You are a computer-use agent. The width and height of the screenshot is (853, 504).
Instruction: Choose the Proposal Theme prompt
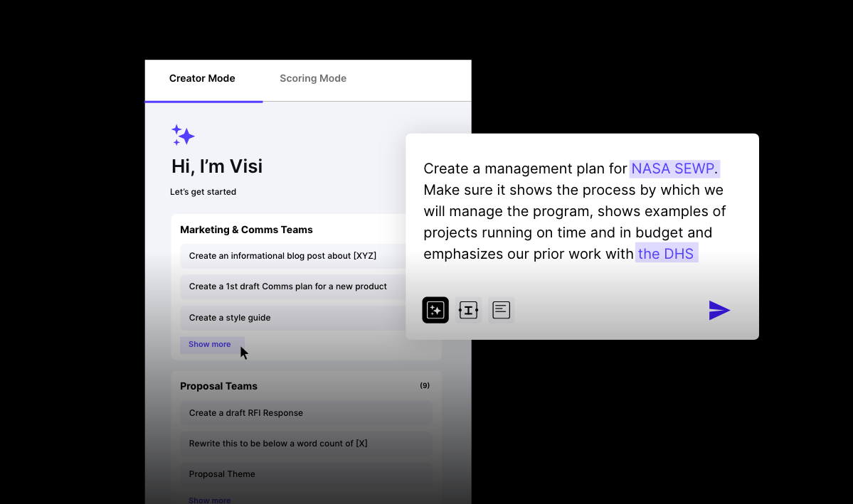222,474
